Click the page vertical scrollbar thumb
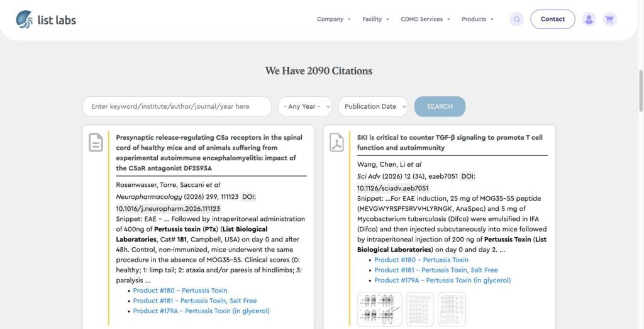Image resolution: width=644 pixels, height=329 pixels. (x=641, y=91)
